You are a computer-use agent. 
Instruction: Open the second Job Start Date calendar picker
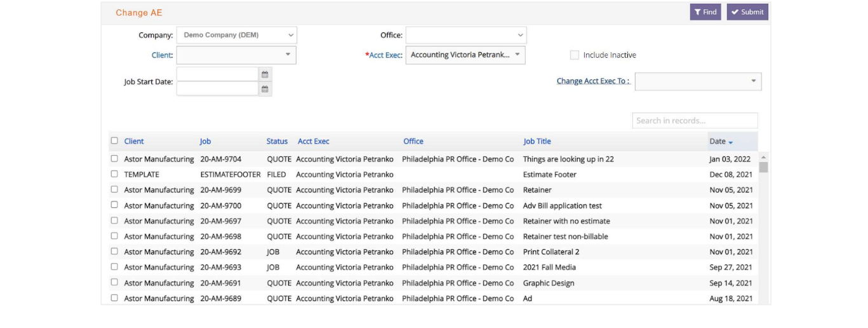[265, 89]
